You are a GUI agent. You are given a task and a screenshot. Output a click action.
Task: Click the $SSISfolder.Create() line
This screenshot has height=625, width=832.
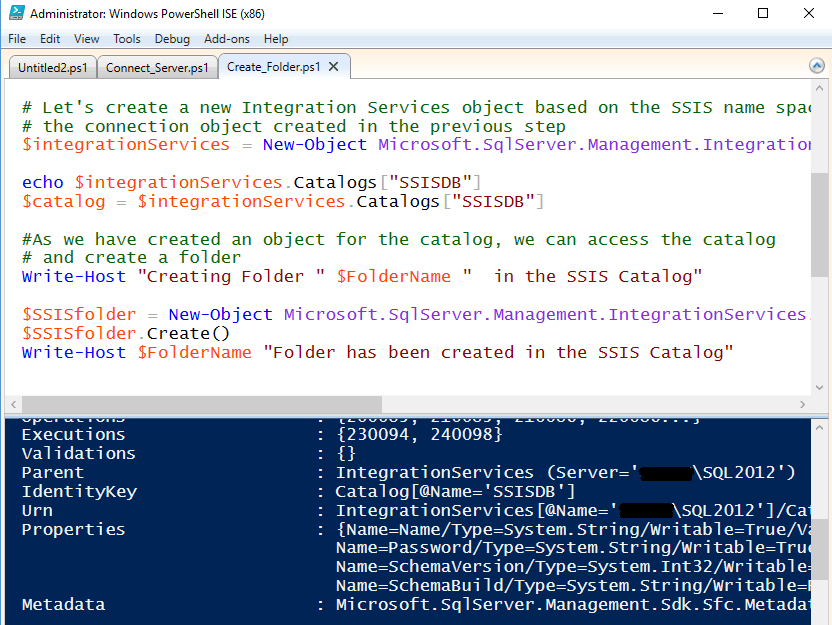click(126, 333)
